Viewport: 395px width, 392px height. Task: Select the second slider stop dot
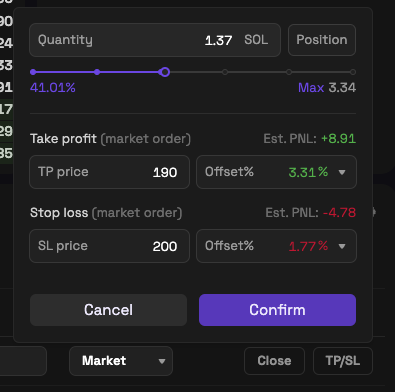(x=97, y=72)
